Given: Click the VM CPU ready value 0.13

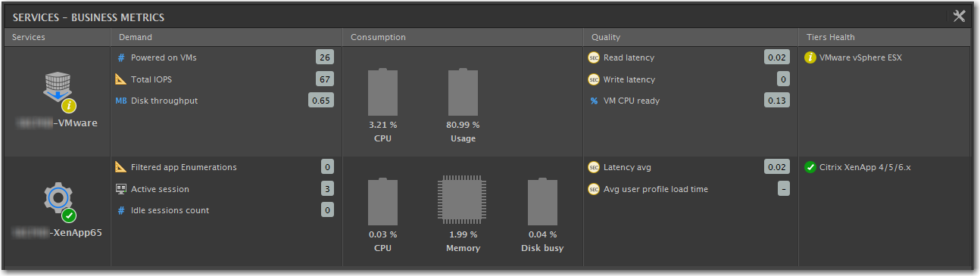Looking at the screenshot, I should [x=776, y=101].
